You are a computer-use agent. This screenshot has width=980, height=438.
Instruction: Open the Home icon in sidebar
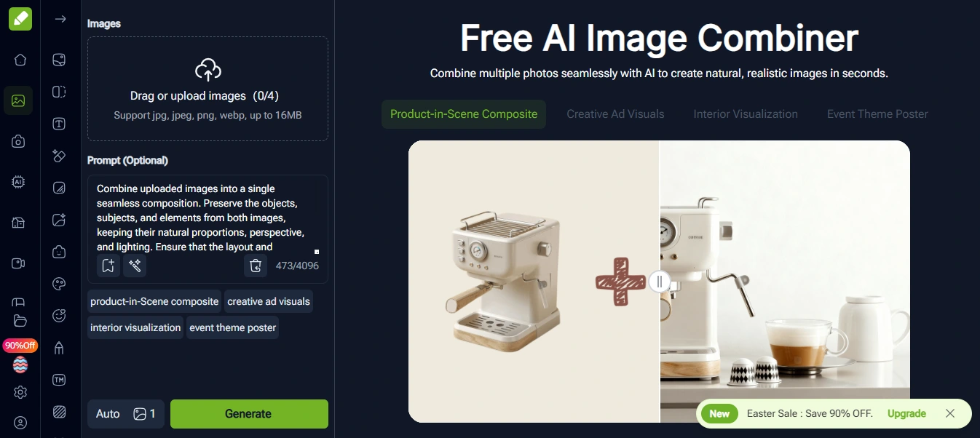tap(20, 60)
